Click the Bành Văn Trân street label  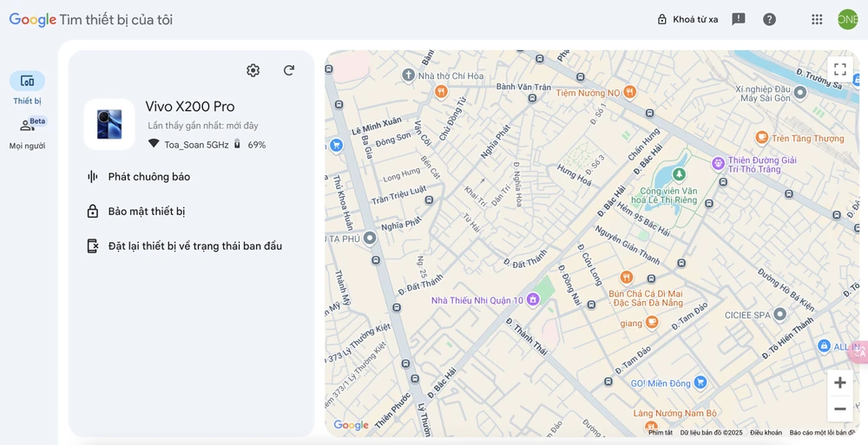523,87
